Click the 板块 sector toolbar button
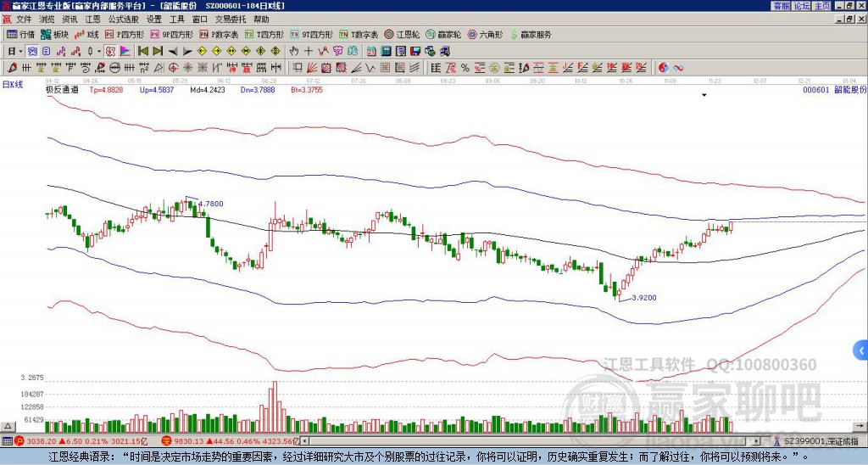This screenshot has width=868, height=465. [54, 35]
